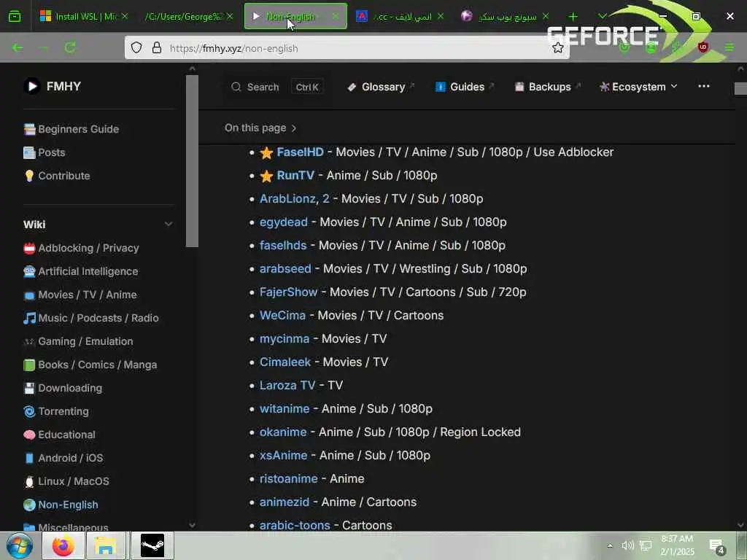Open the ArabLionz link
Image resolution: width=747 pixels, height=560 pixels.
[287, 198]
